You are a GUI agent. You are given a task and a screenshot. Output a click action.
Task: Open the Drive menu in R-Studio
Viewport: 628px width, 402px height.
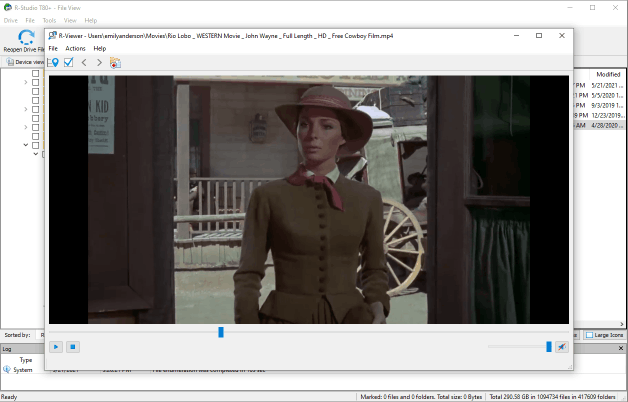tap(10, 20)
